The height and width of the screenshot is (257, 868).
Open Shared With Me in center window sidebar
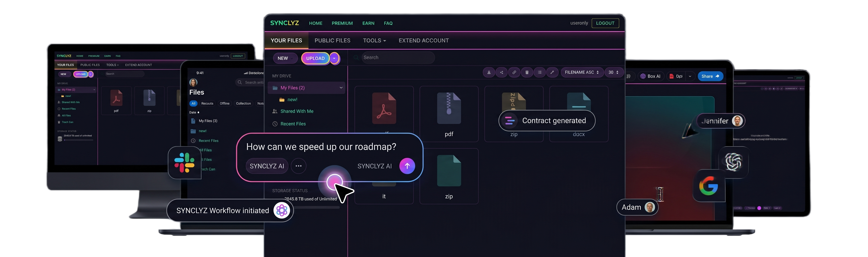(x=297, y=111)
